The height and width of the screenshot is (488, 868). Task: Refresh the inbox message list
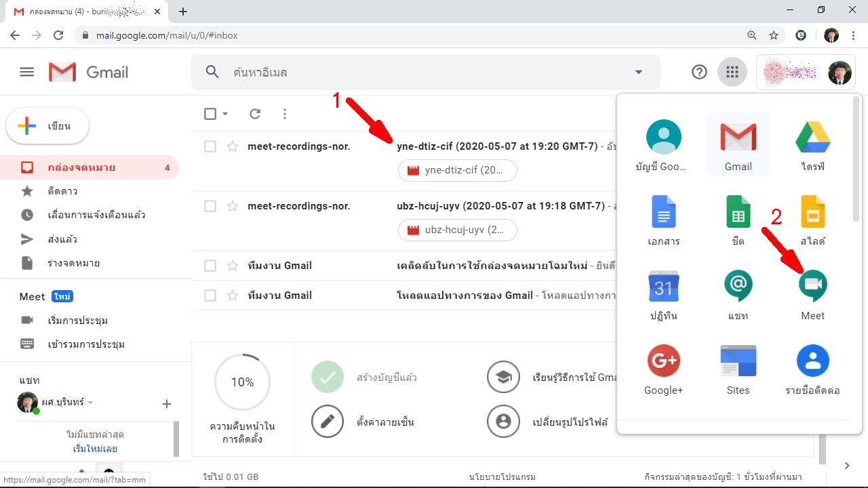(x=255, y=114)
